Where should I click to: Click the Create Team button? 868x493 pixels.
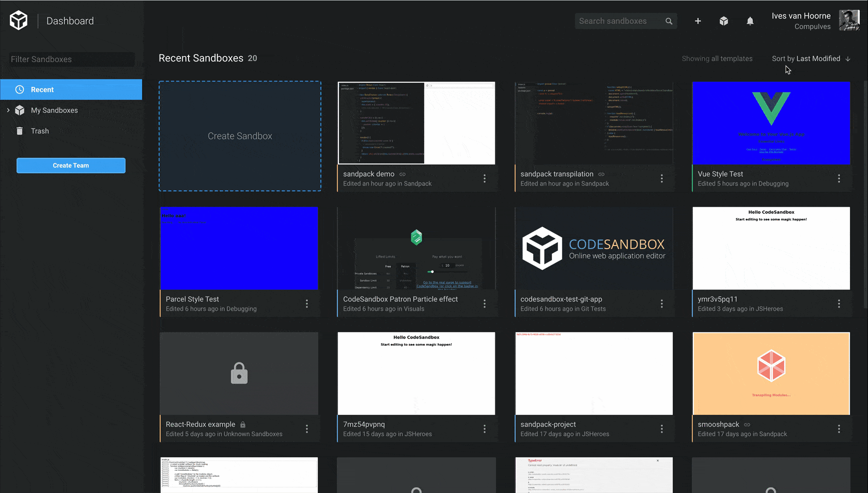click(x=71, y=165)
